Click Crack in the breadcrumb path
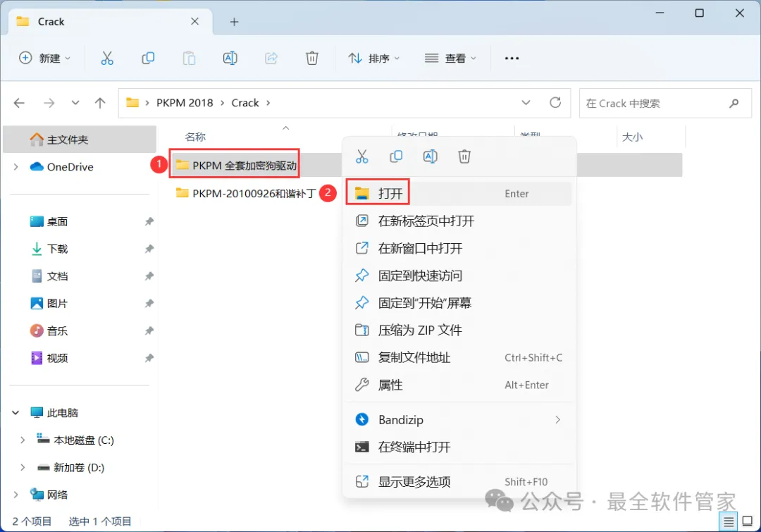761x532 pixels. (245, 103)
